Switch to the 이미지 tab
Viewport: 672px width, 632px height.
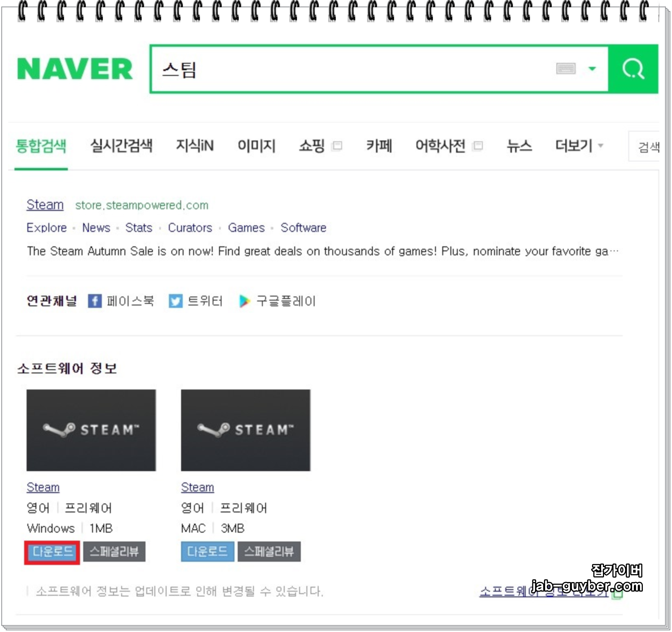click(x=256, y=146)
